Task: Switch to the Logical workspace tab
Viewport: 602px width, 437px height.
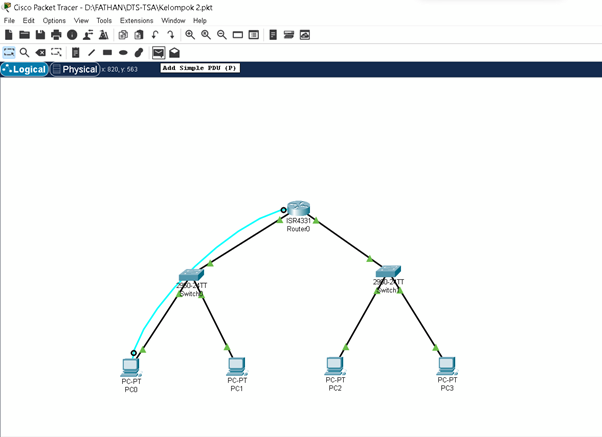Action: [x=25, y=70]
